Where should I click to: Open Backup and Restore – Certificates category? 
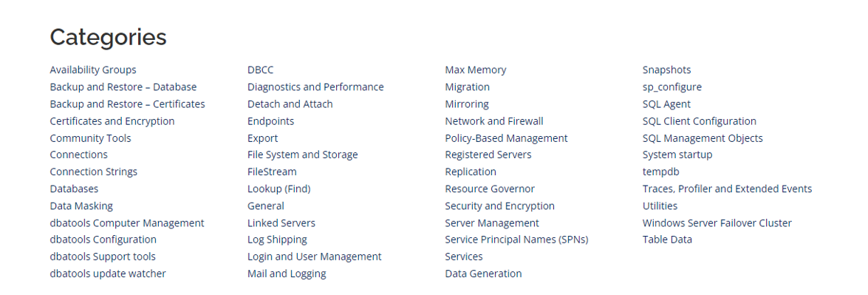pyautogui.click(x=127, y=104)
